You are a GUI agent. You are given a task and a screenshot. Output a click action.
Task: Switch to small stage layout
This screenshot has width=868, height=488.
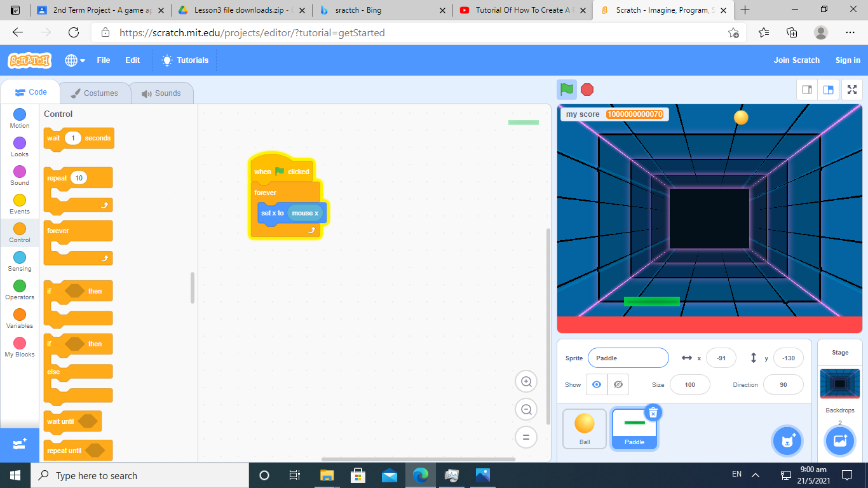point(807,90)
